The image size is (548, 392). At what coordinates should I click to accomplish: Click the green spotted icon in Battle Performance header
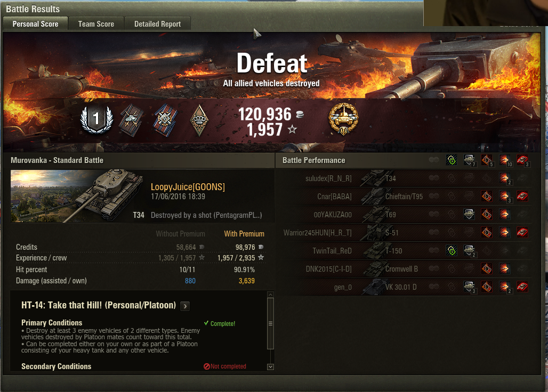452,160
